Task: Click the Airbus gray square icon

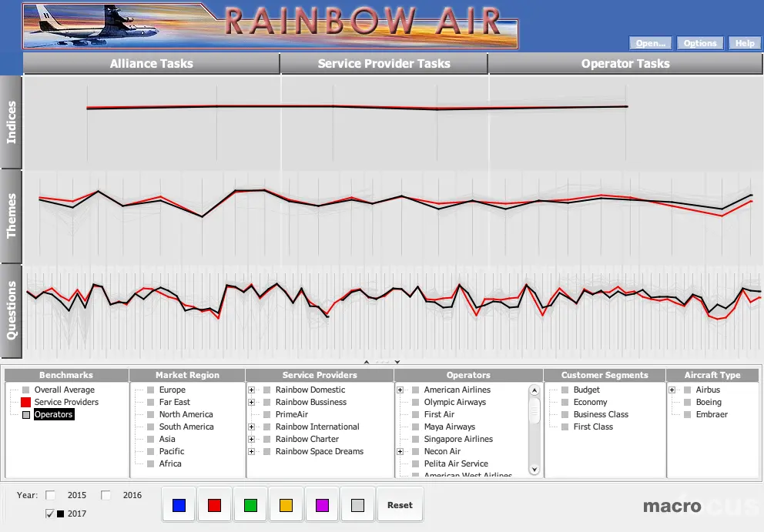Action: 687,390
